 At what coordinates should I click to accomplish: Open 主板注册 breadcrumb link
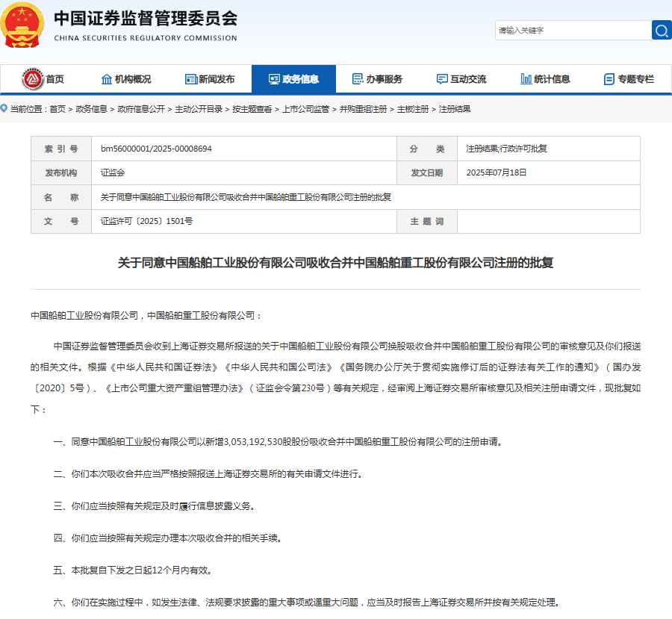pyautogui.click(x=412, y=109)
